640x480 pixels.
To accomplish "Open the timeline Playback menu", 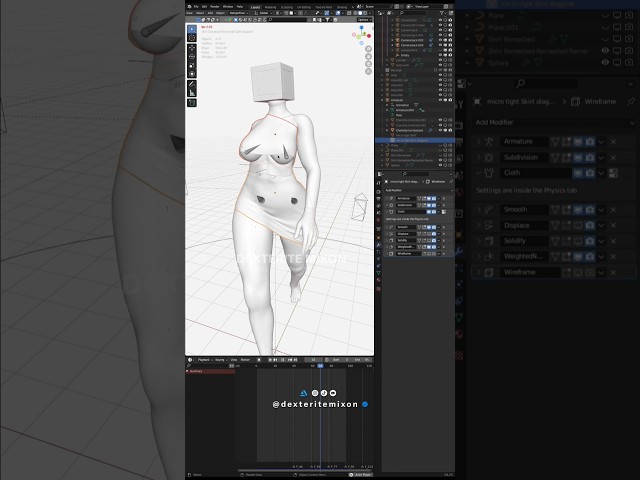I will [203, 360].
